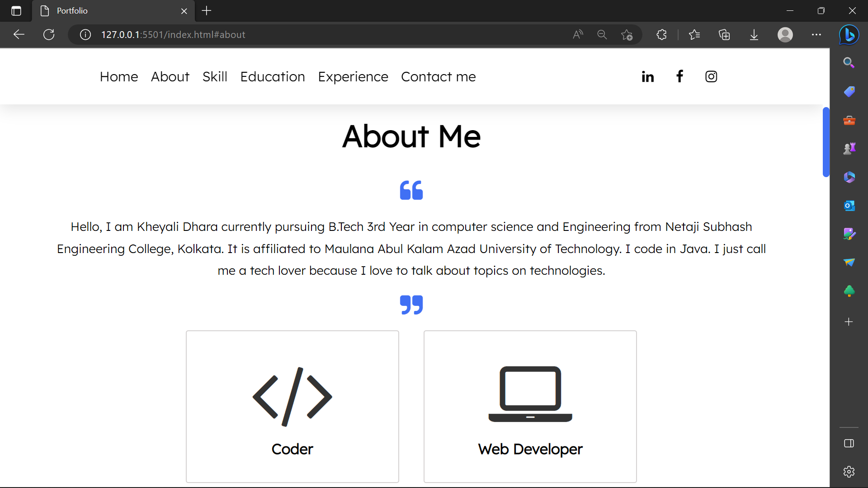View your Downloads
The height and width of the screenshot is (488, 868).
(754, 34)
